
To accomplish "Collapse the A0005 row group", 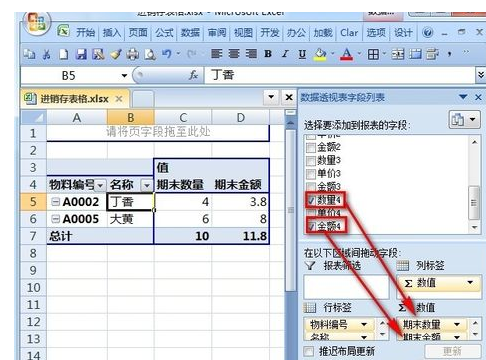I will tap(56, 219).
